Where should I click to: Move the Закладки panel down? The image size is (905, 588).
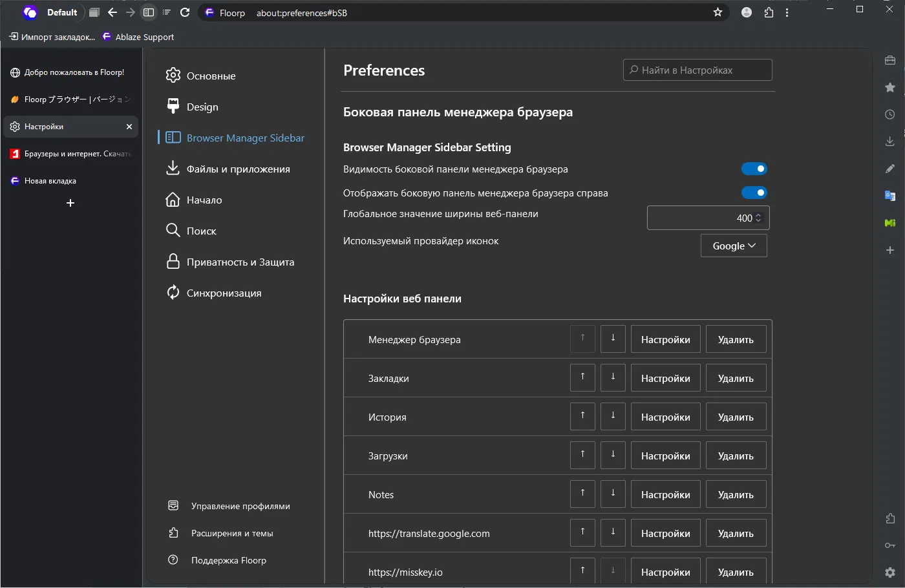(613, 378)
